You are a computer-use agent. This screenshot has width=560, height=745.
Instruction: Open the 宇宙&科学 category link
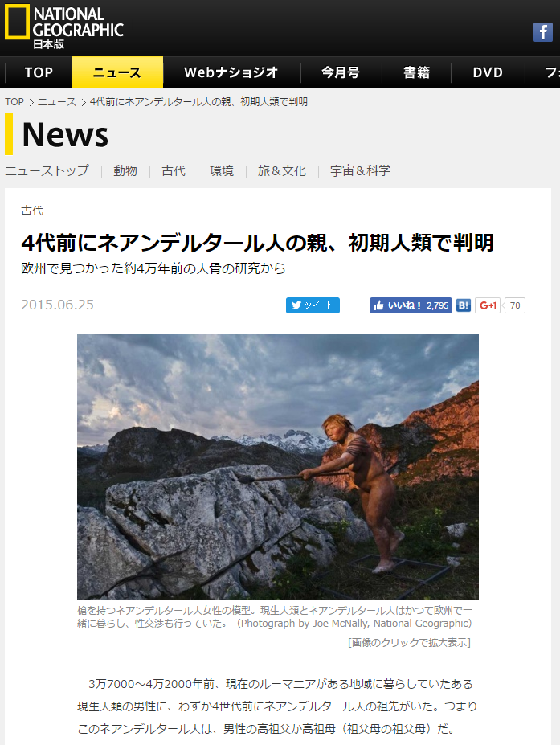[360, 170]
